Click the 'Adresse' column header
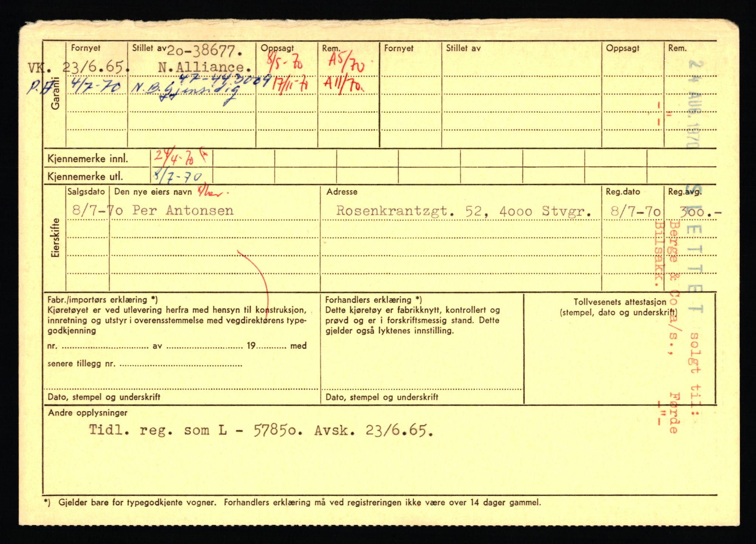Image resolution: width=756 pixels, height=544 pixels. (342, 192)
